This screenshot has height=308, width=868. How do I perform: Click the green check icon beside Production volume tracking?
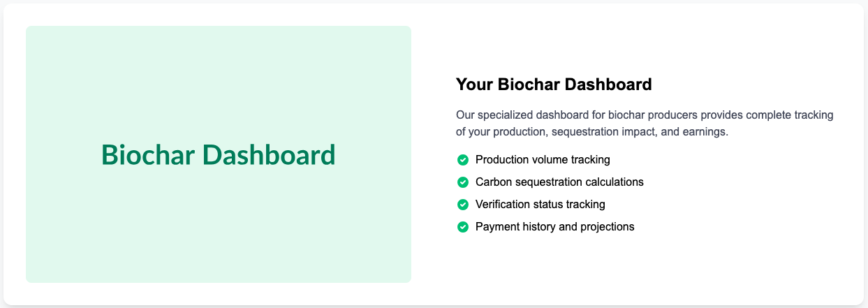[x=462, y=160]
